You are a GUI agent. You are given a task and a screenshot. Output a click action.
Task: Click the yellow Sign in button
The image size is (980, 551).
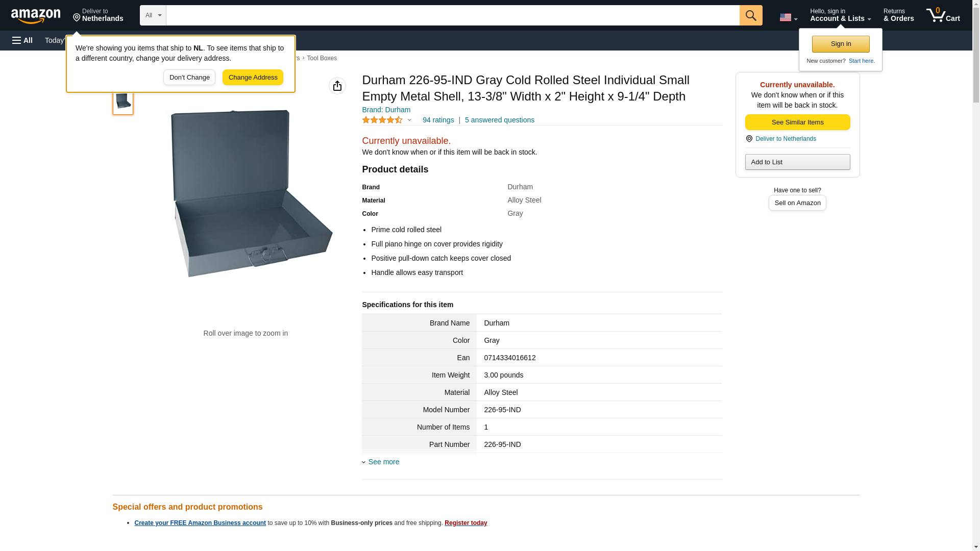pyautogui.click(x=840, y=44)
